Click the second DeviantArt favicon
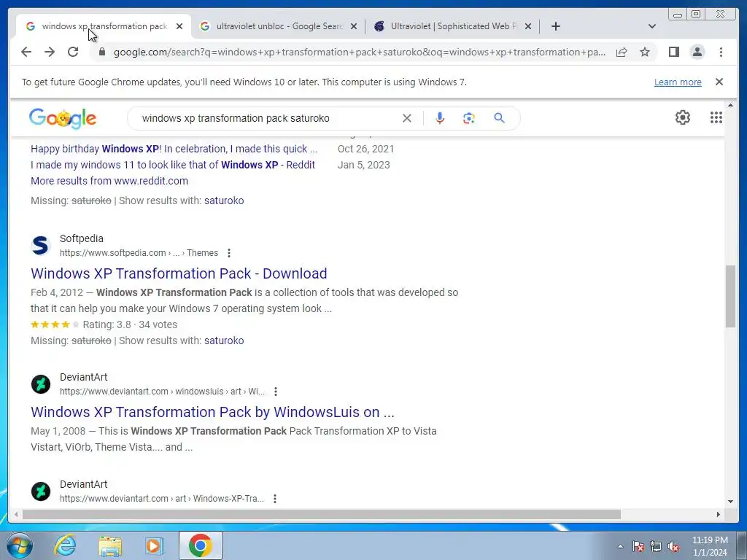 41,491
